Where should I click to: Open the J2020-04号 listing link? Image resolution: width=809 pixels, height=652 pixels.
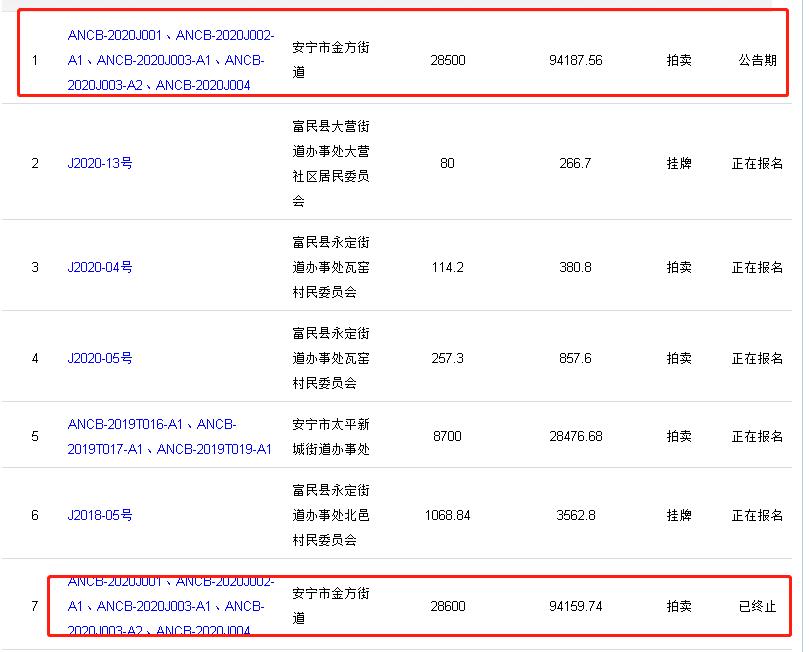[100, 267]
